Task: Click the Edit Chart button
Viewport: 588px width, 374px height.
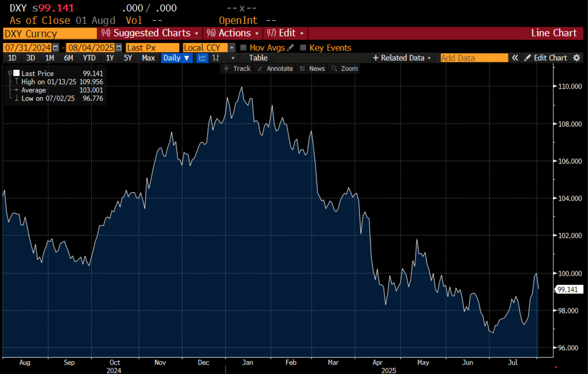Action: coord(546,58)
